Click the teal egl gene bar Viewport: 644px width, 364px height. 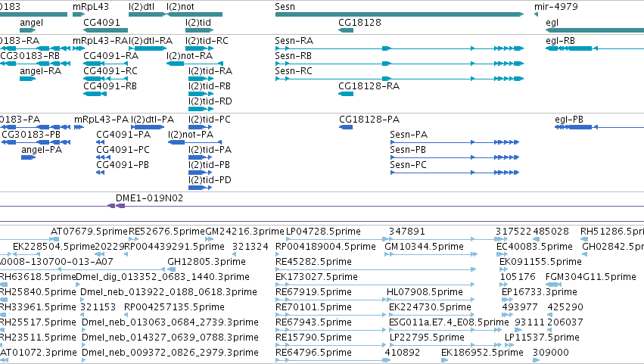click(595, 30)
